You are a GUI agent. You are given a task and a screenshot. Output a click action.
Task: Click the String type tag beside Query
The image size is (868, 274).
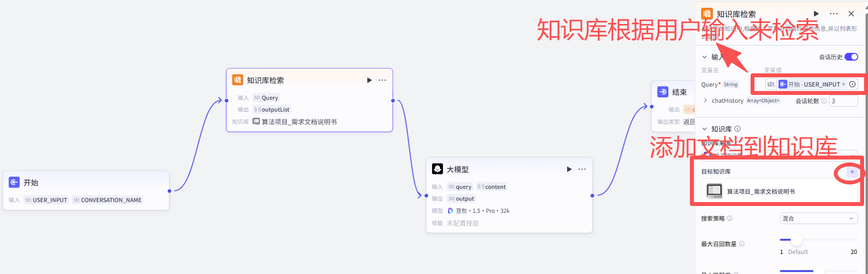731,84
